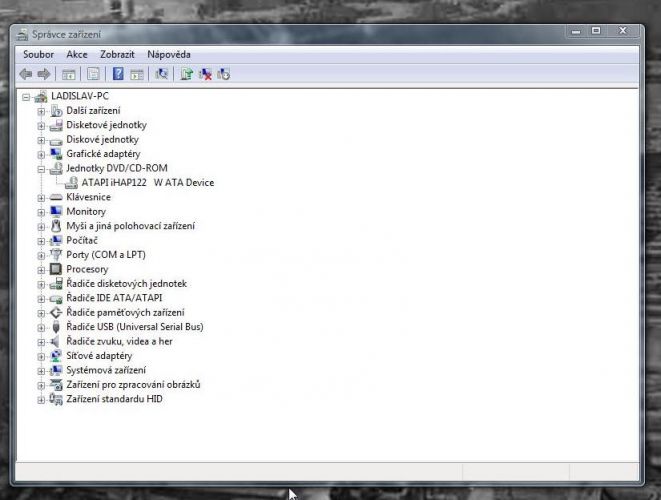This screenshot has width=661, height=500.
Task: Open the Zobrazit menu
Action: [x=117, y=54]
